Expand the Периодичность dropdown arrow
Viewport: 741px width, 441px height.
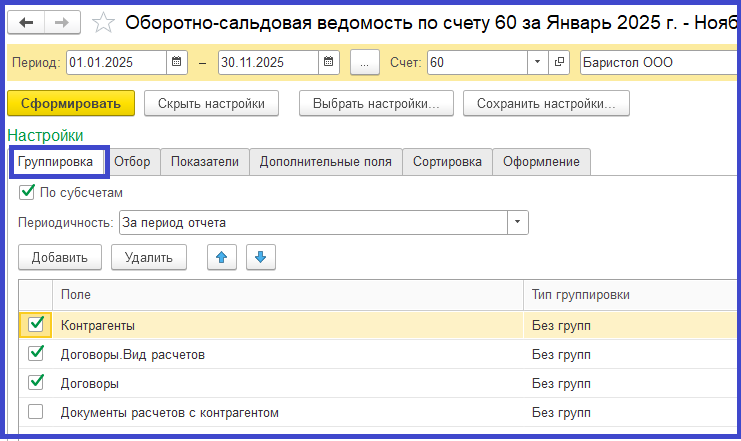point(518,222)
